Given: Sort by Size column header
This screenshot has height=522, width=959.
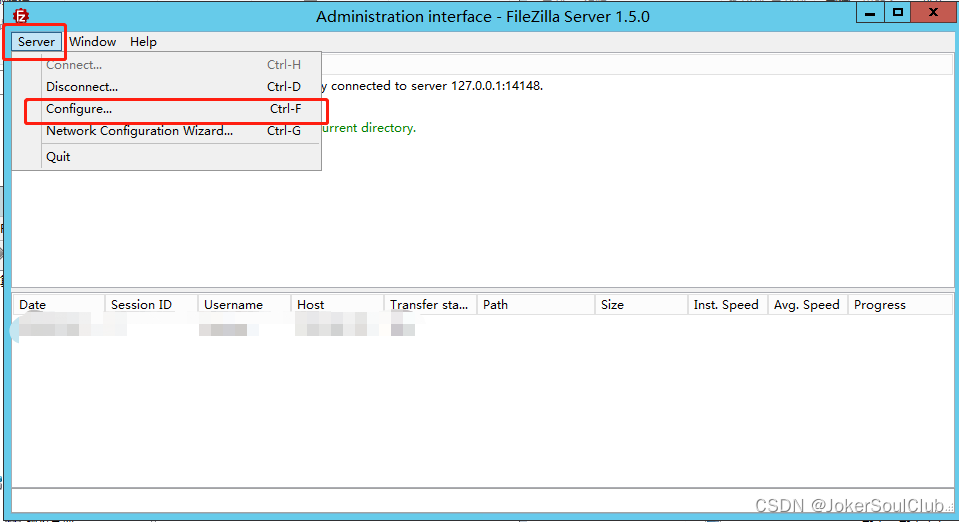Looking at the screenshot, I should (642, 305).
